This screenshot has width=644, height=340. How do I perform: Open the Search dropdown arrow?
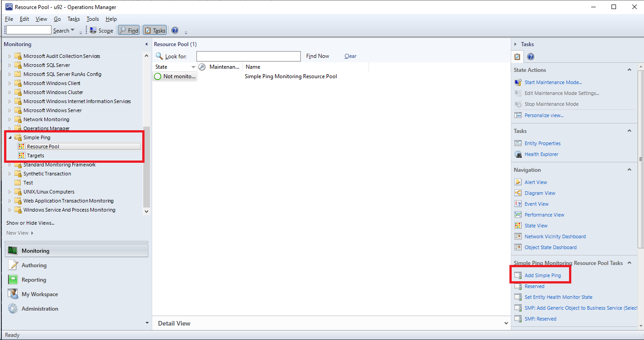pos(73,30)
